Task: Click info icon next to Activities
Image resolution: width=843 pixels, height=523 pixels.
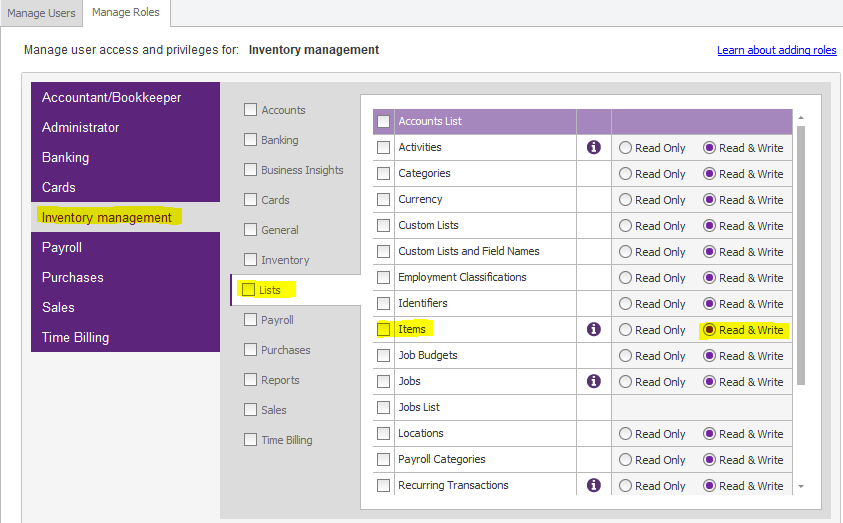Action: tap(593, 147)
